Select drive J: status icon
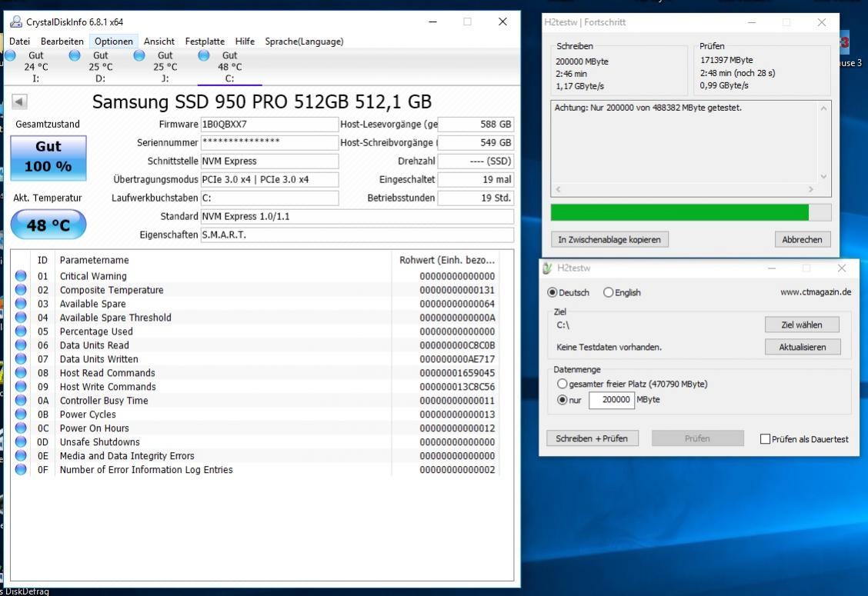 click(x=139, y=55)
